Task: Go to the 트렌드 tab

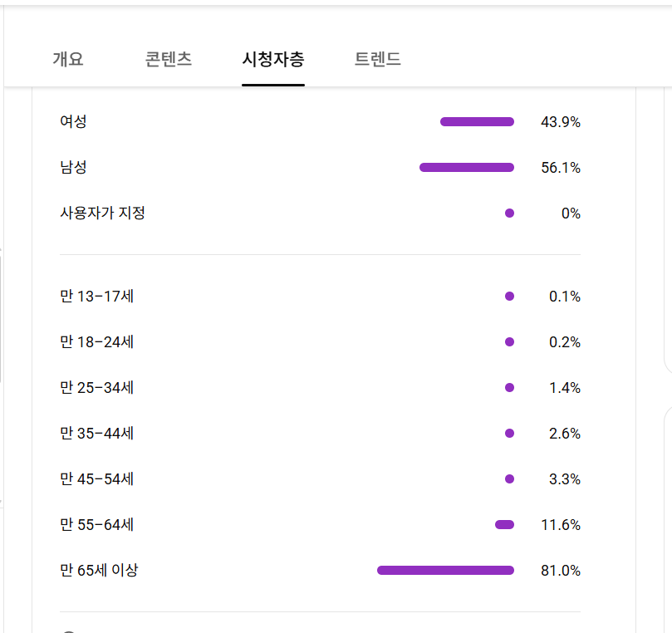Action: 378,60
